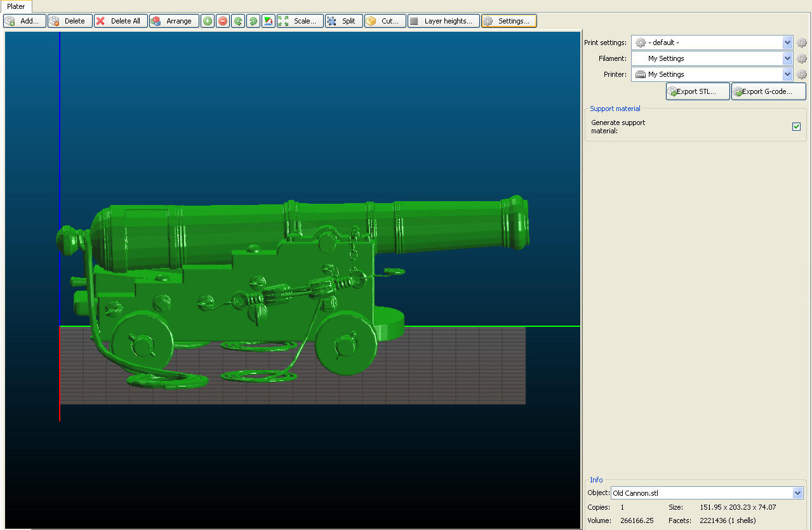Expand the Printer preset dropdown
Viewport: 812px width, 530px height.
(x=788, y=74)
